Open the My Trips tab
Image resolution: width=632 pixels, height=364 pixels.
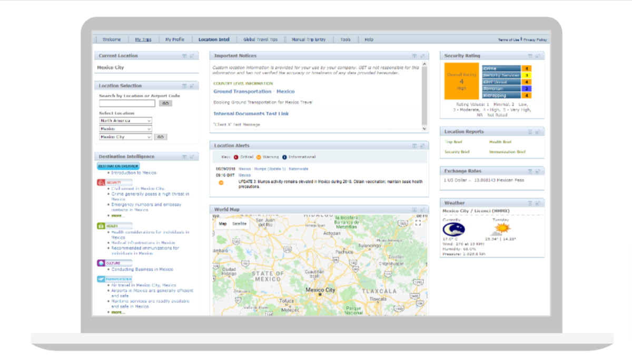143,40
